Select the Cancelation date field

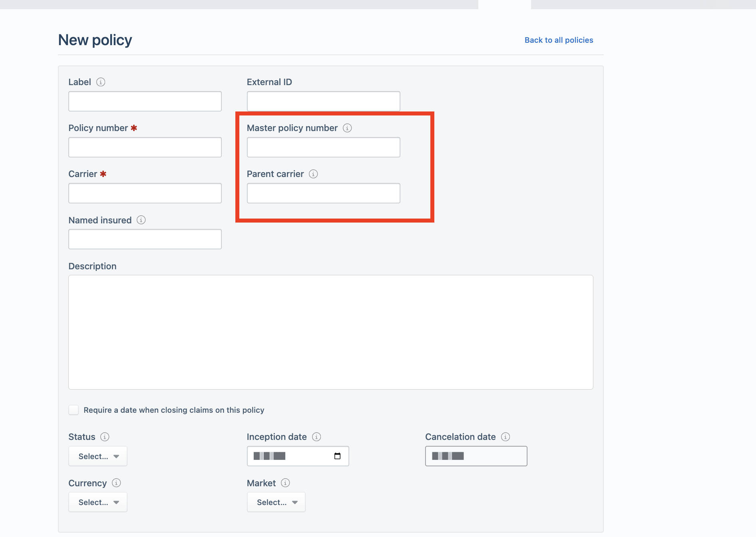coord(476,456)
